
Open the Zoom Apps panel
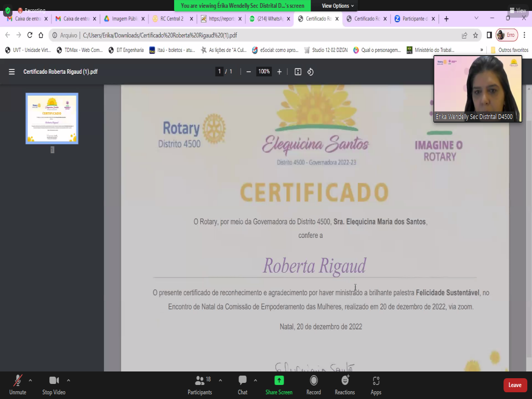pyautogui.click(x=376, y=385)
